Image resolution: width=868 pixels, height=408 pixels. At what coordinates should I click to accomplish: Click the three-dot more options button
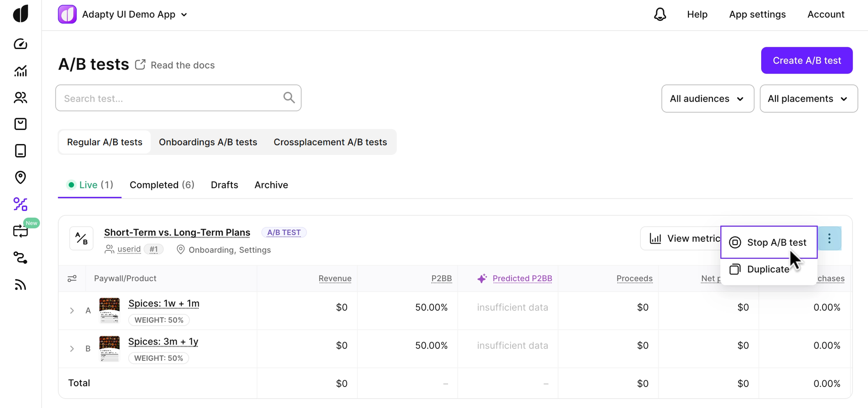[829, 239]
